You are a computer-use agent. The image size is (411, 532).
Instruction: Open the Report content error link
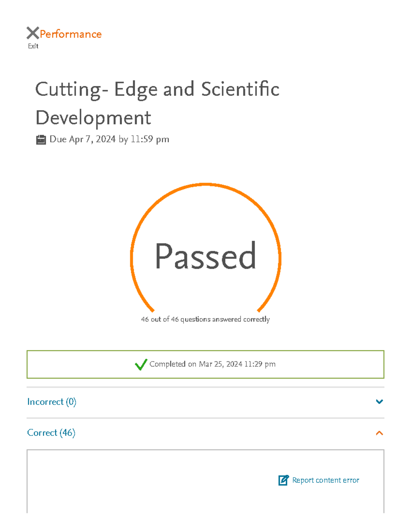click(x=325, y=480)
